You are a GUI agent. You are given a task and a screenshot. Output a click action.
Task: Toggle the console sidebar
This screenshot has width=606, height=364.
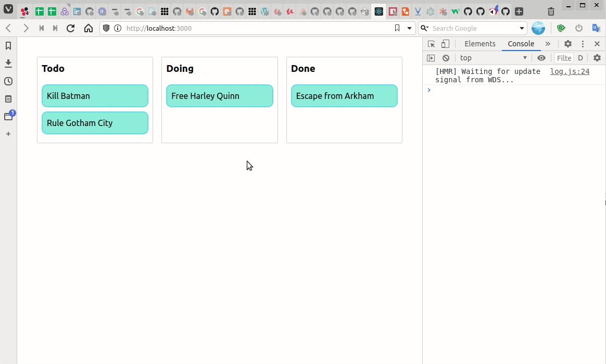[431, 58]
